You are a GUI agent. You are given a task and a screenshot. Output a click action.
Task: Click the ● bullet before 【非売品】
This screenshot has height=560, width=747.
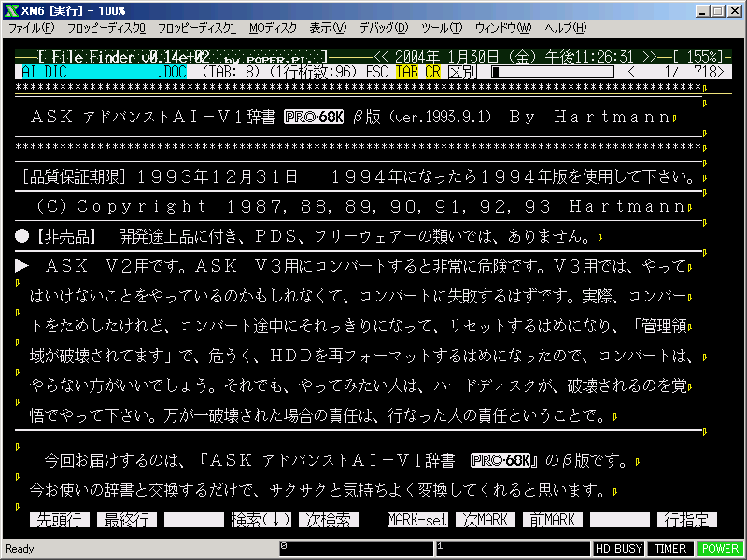21,236
